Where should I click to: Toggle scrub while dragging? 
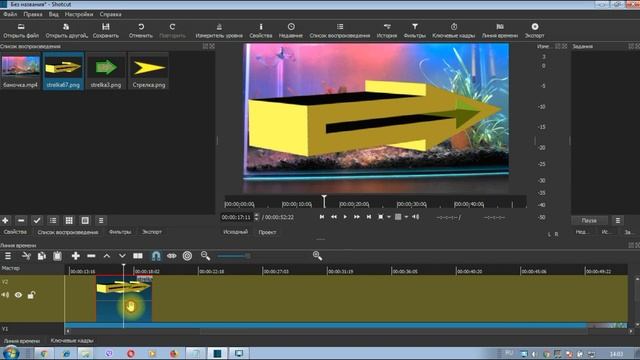click(171, 256)
